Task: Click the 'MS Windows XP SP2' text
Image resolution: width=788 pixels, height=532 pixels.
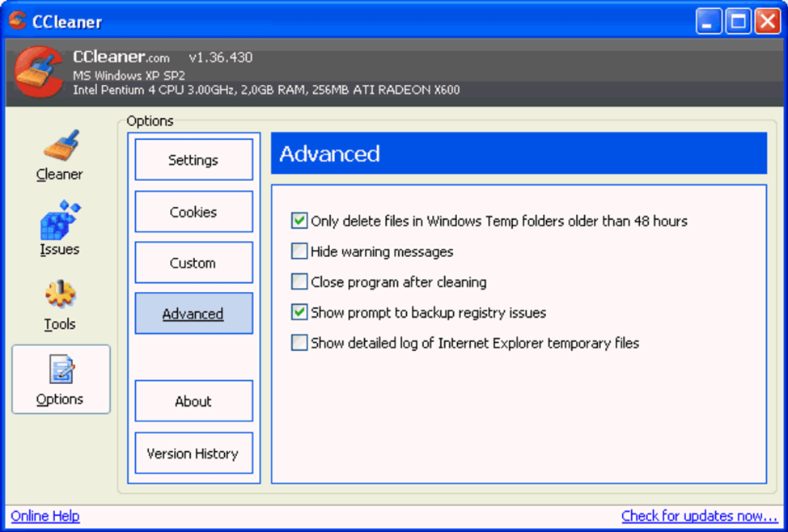Action: click(x=129, y=76)
